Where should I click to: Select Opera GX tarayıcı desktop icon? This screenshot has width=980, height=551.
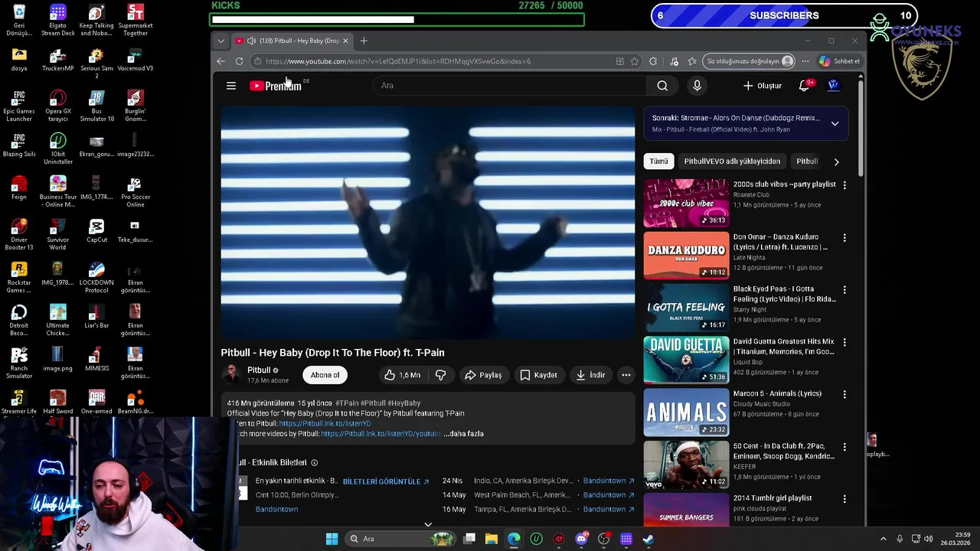click(x=57, y=106)
